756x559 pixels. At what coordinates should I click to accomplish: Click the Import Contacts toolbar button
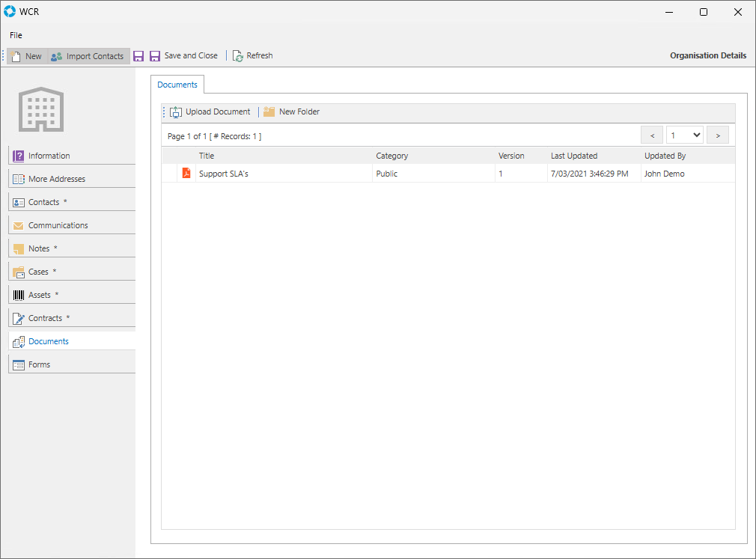(88, 56)
